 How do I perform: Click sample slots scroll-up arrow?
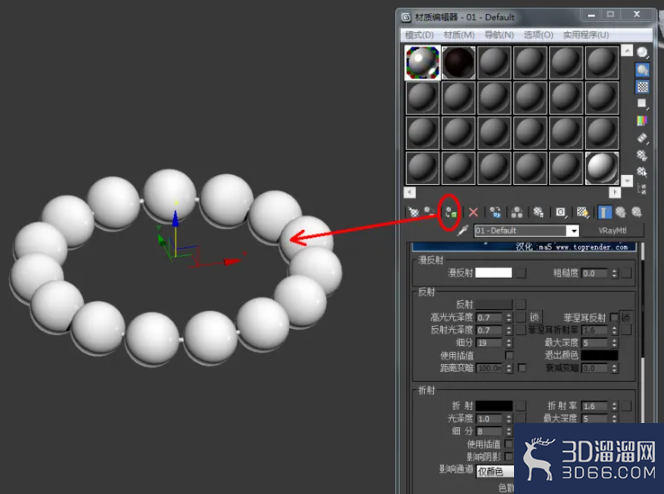click(x=627, y=51)
